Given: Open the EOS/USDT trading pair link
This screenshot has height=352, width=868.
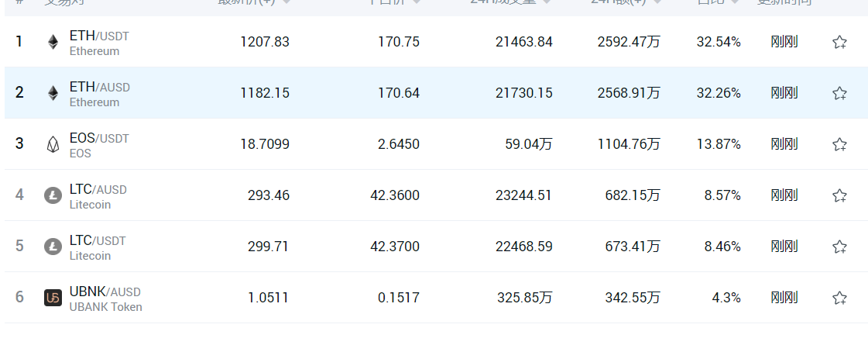Looking at the screenshot, I should coord(99,138).
